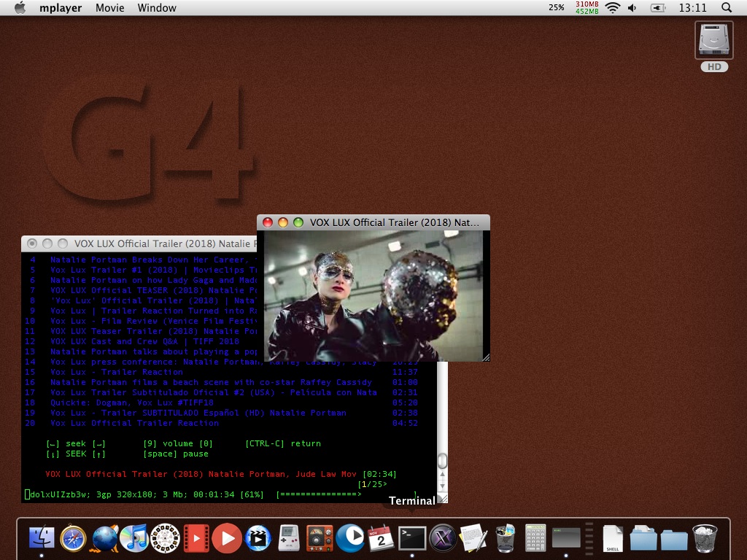Screen dimensions: 747x560
Task: Click the Wi-Fi status icon
Action: click(x=613, y=7)
